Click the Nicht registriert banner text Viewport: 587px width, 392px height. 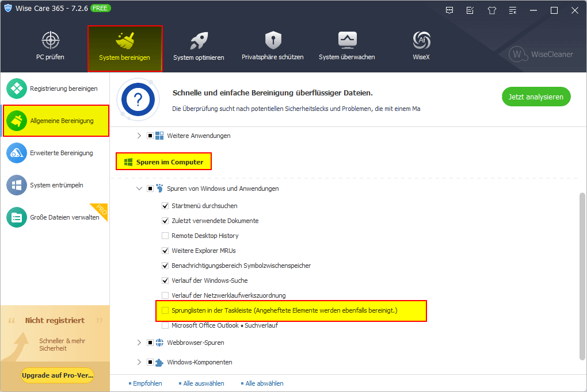55,321
